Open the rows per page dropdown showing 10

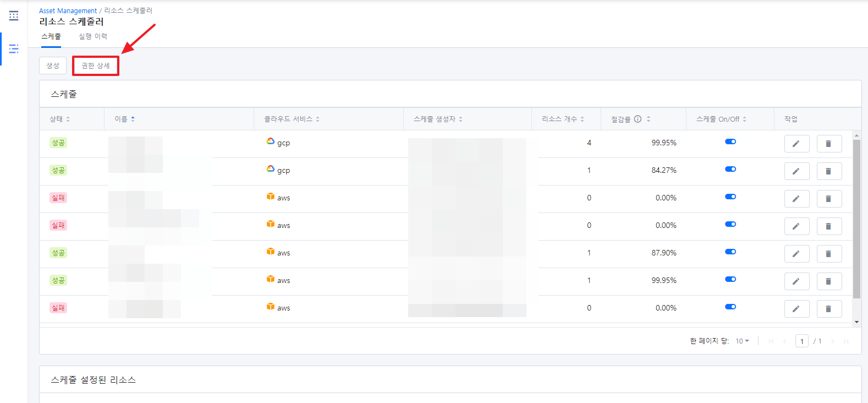click(742, 341)
